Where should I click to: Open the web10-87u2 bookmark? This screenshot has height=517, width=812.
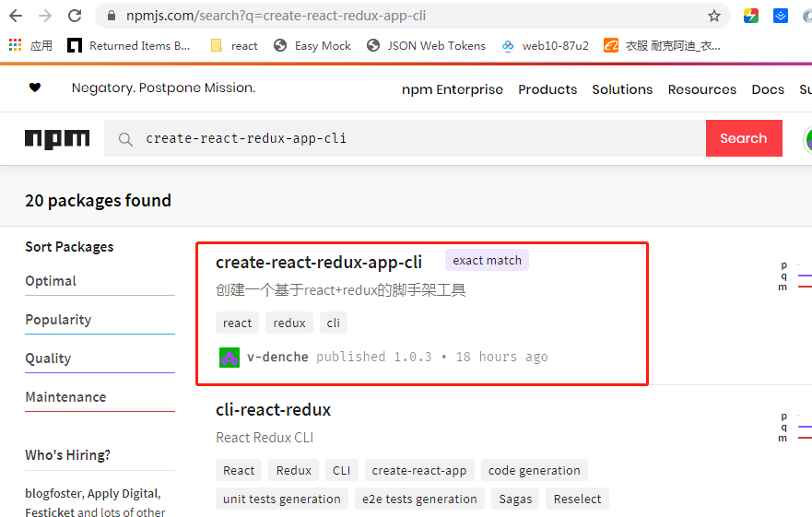coord(545,45)
